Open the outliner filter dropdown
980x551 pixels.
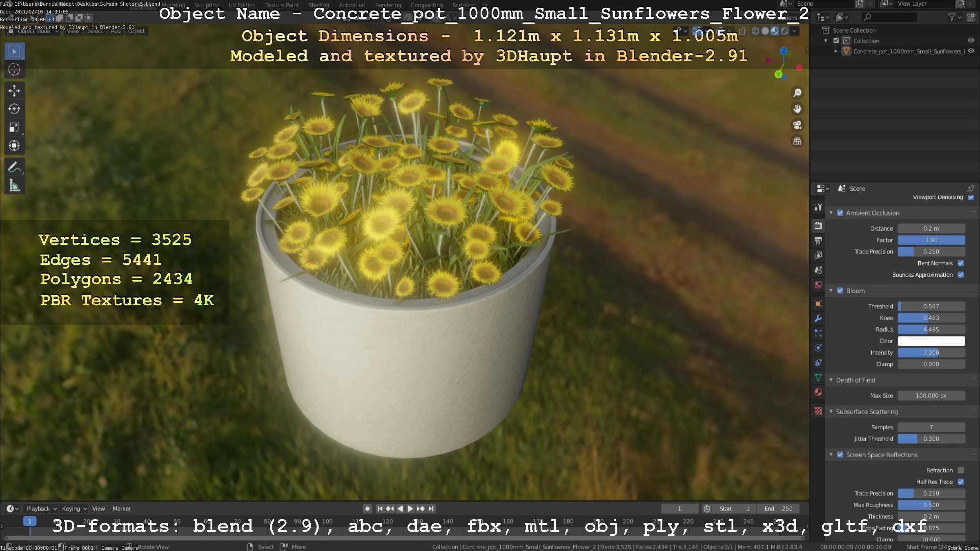pyautogui.click(x=954, y=17)
